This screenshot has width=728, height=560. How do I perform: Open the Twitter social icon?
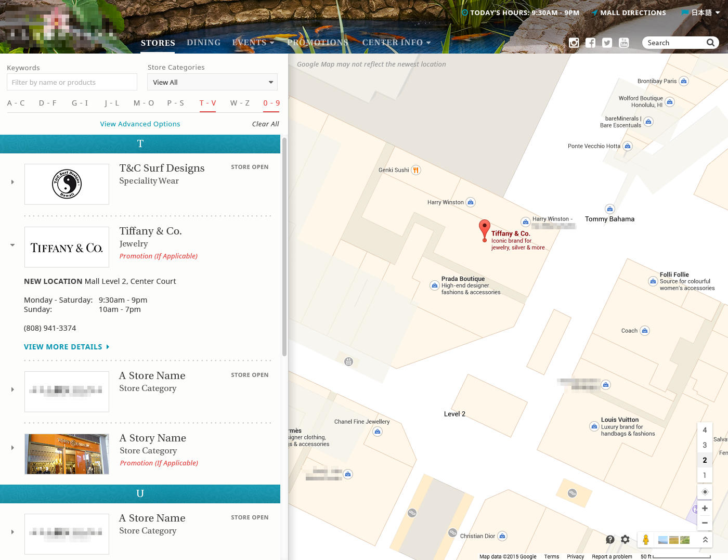click(607, 43)
